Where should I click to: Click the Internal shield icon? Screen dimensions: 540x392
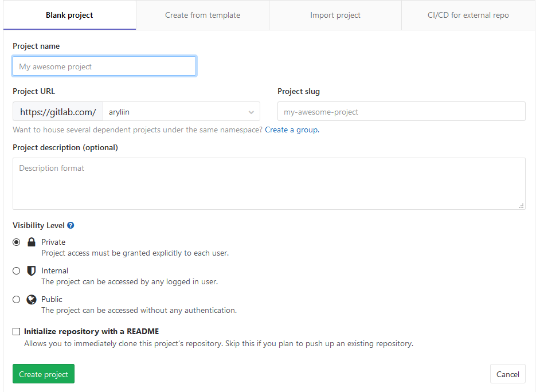coord(32,271)
